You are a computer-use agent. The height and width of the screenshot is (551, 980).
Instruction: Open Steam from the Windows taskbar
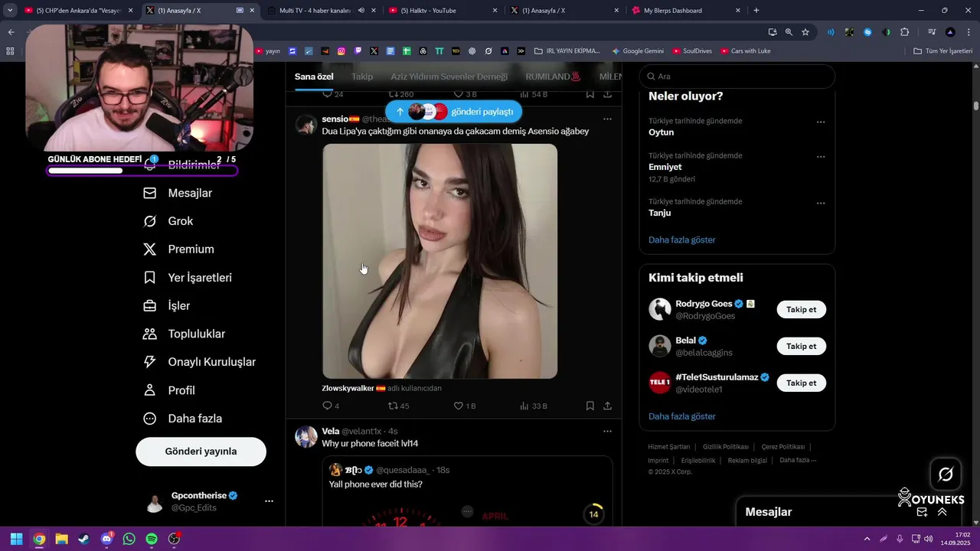coord(84,539)
